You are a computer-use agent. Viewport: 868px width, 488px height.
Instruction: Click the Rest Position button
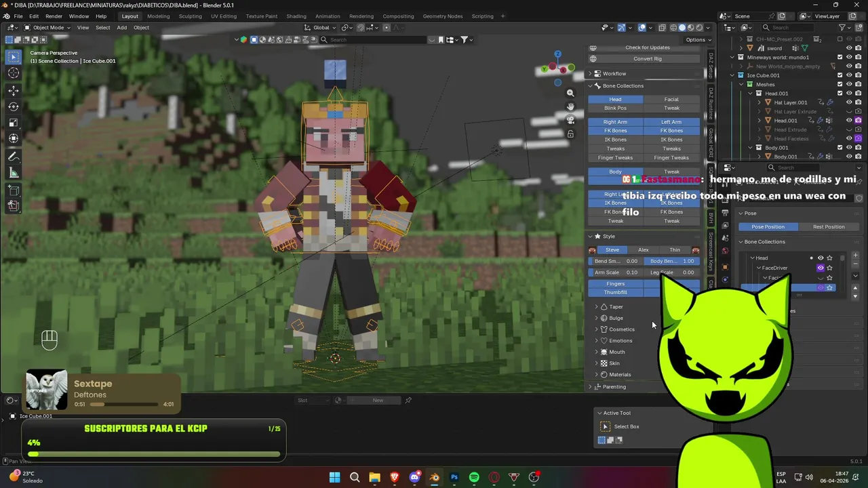[x=829, y=227]
